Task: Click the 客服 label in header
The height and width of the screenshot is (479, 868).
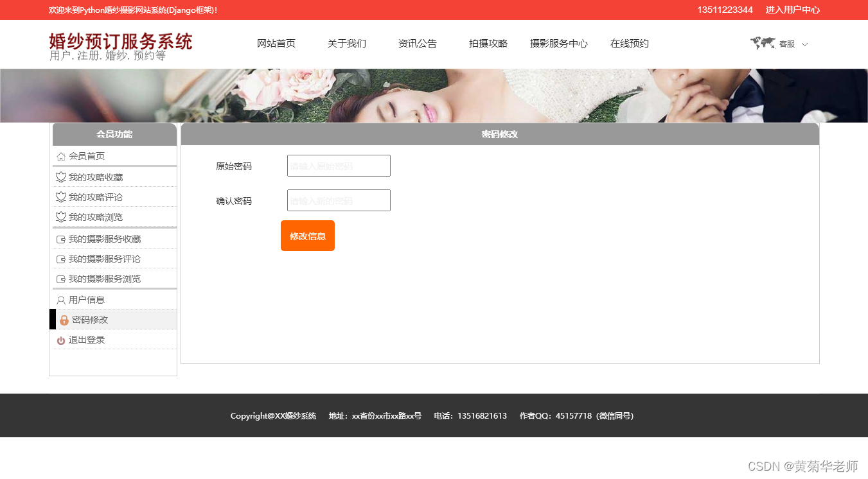Action: click(x=787, y=44)
